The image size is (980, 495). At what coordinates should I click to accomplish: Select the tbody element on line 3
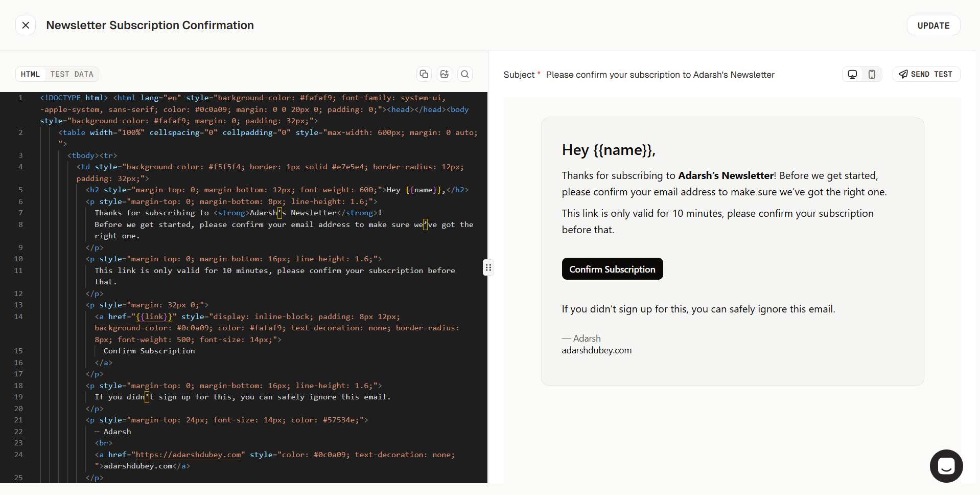82,155
